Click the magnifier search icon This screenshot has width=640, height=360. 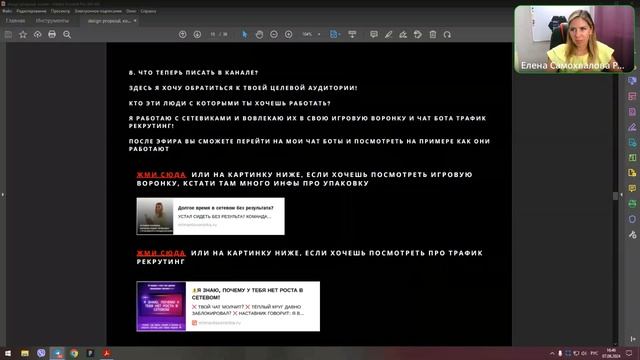67,35
